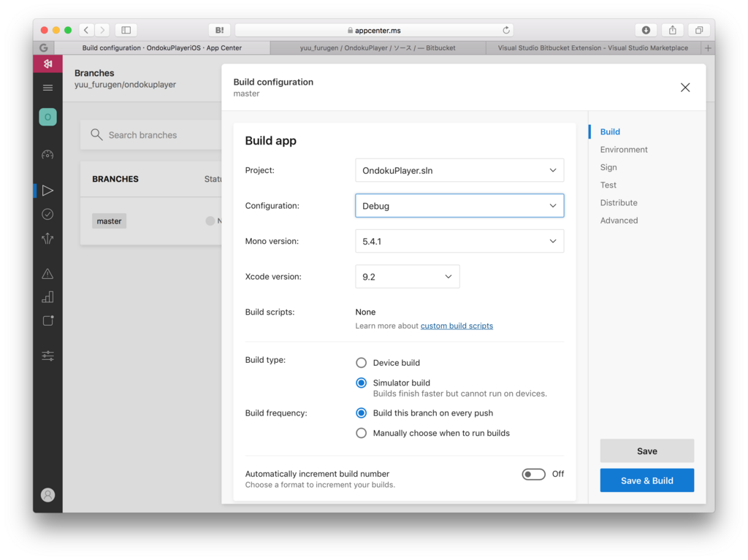Open the Analytics bar chart icon

pyautogui.click(x=47, y=297)
